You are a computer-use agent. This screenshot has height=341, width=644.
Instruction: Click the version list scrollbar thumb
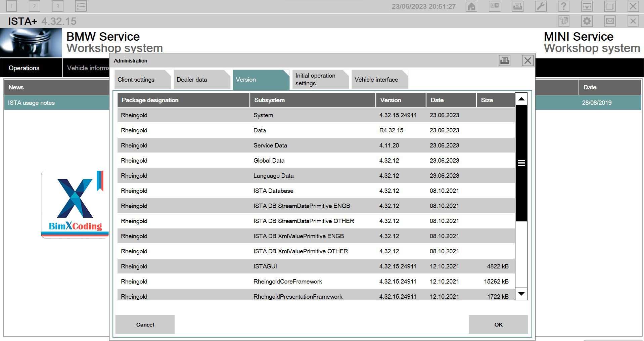point(521,163)
